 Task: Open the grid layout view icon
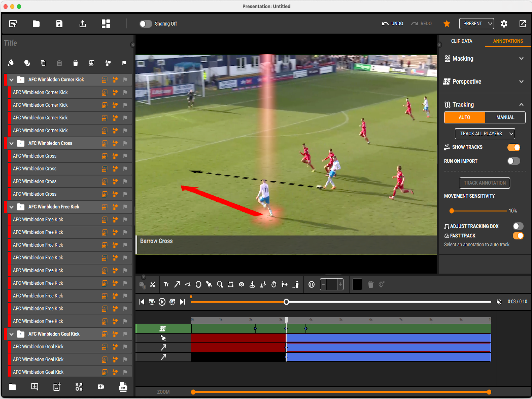point(106,24)
